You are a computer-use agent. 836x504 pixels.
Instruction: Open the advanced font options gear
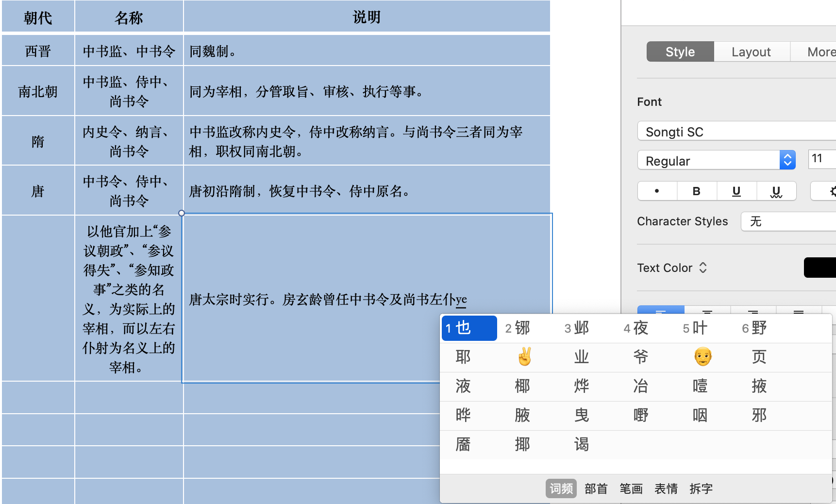click(831, 191)
